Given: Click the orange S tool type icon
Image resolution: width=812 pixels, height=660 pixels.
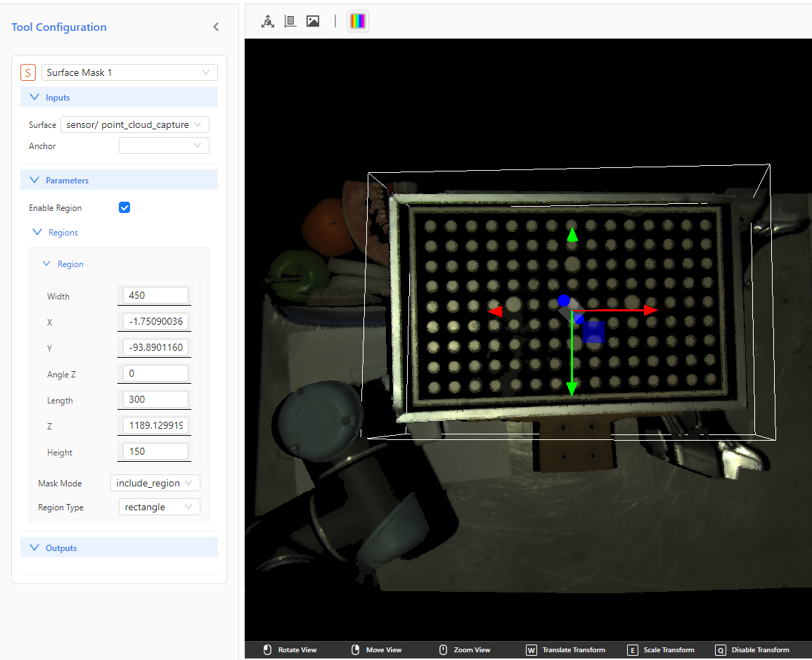Looking at the screenshot, I should 28,72.
